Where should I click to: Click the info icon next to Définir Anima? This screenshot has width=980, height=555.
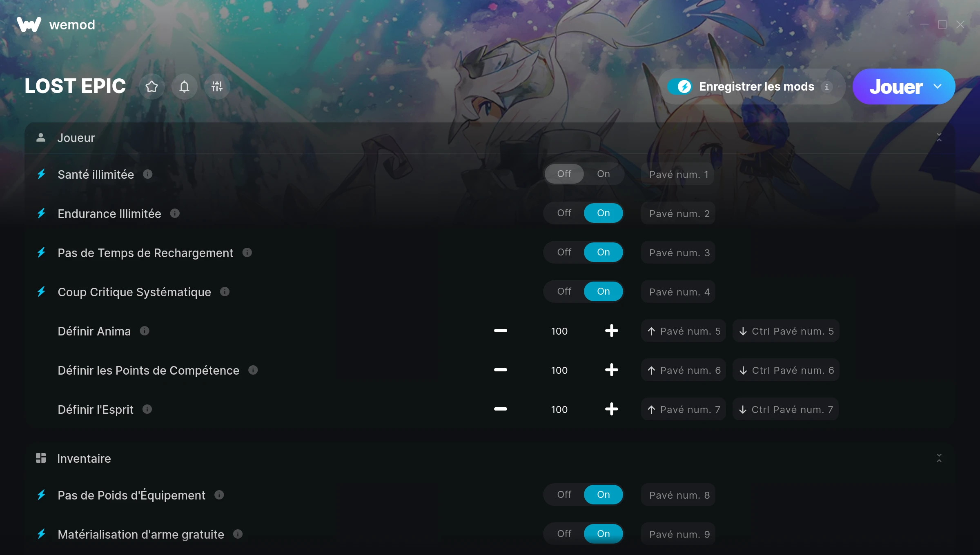coord(145,331)
